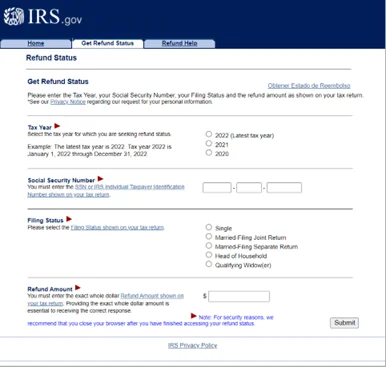Open Filing Status shown on tax return link

117,227
